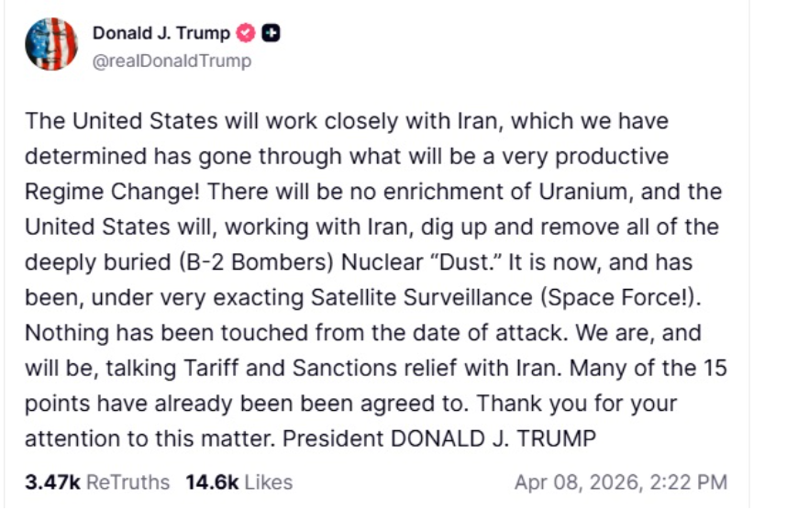
Task: Click the Likes label
Action: point(268,482)
